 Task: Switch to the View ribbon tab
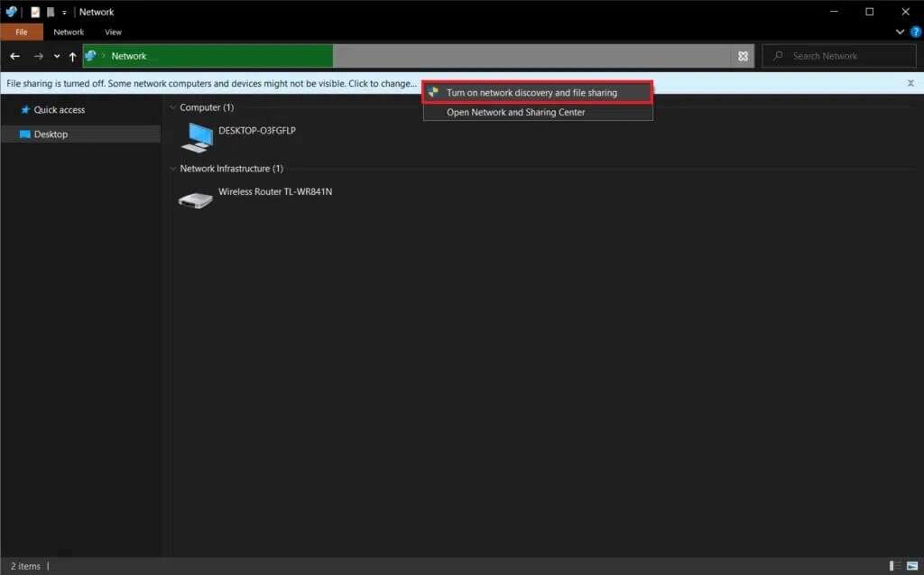(113, 32)
